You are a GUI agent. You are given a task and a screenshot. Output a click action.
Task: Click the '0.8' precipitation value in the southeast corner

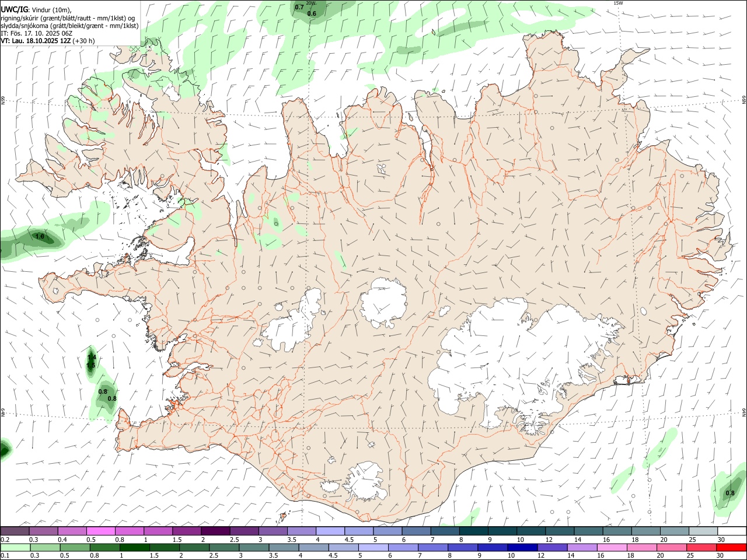tap(730, 494)
